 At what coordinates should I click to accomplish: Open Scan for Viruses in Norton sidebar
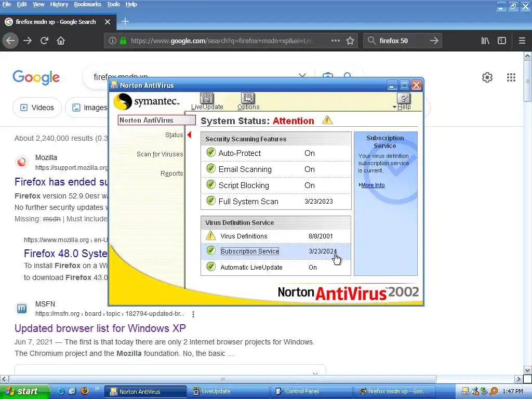click(x=159, y=154)
